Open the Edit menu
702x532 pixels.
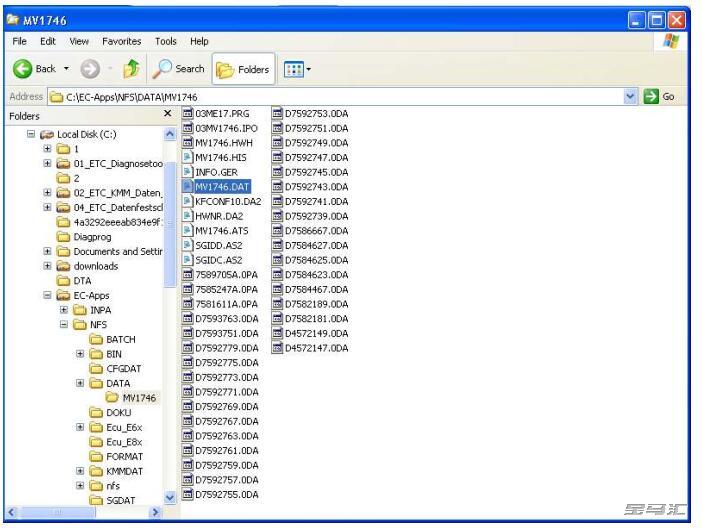[47, 41]
